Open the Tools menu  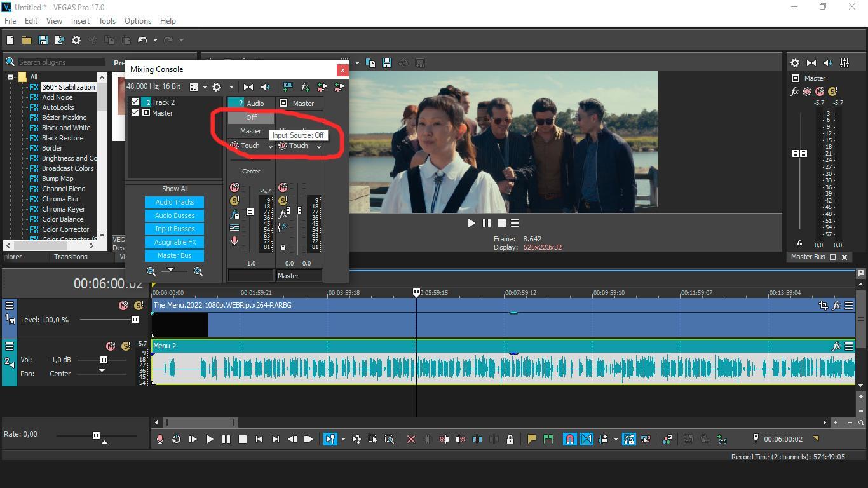click(x=107, y=21)
